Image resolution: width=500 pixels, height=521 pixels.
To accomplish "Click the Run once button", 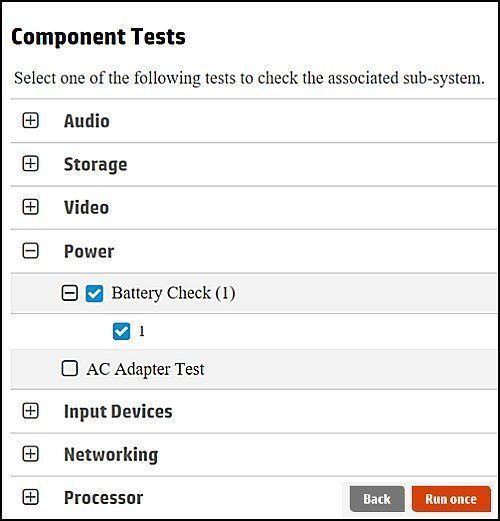I will coord(451,499).
